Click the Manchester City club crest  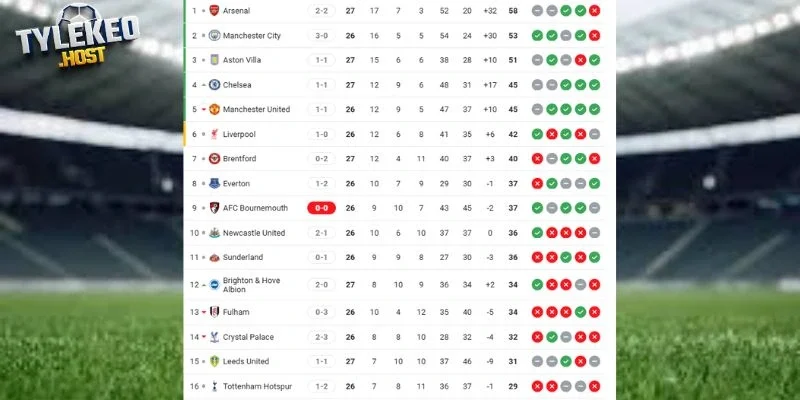[x=214, y=35]
